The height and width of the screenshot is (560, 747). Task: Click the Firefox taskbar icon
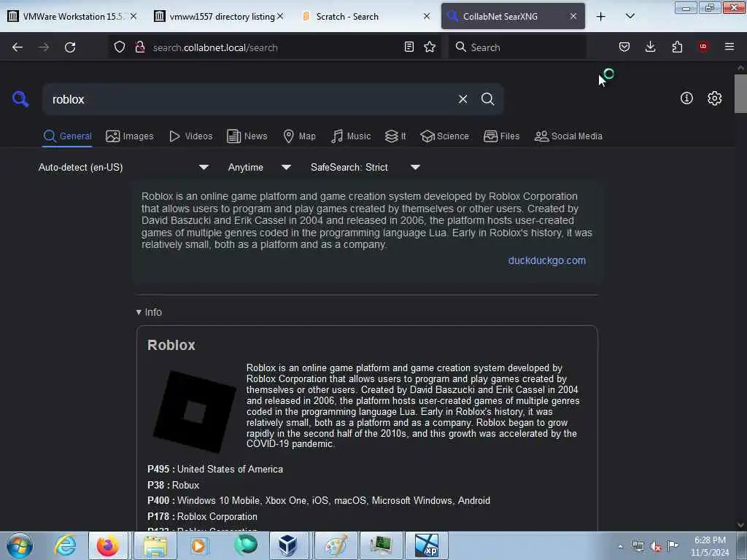click(x=108, y=545)
